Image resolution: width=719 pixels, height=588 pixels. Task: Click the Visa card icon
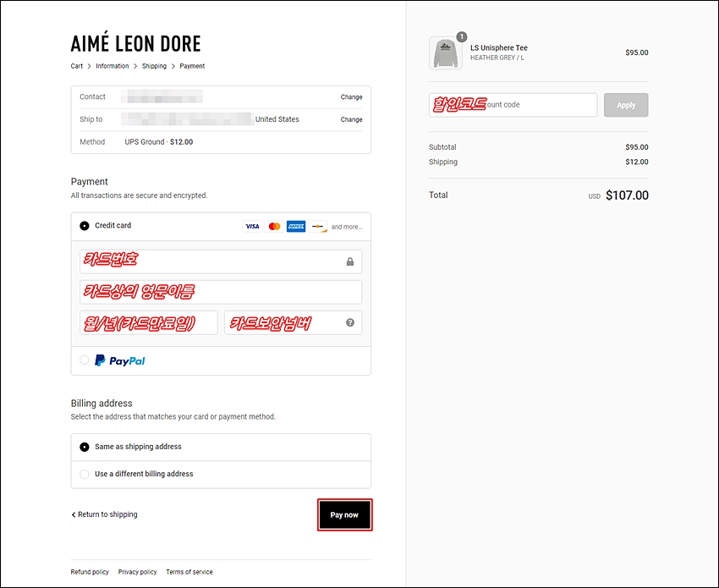pos(252,227)
